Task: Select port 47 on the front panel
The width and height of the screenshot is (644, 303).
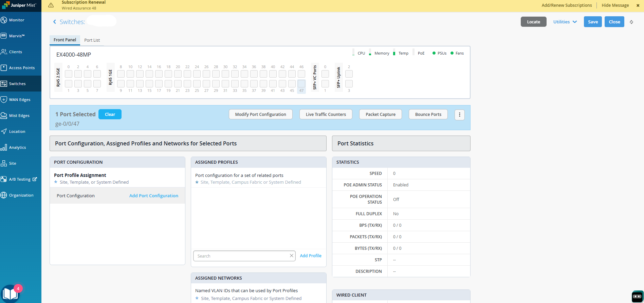Action: pyautogui.click(x=301, y=83)
